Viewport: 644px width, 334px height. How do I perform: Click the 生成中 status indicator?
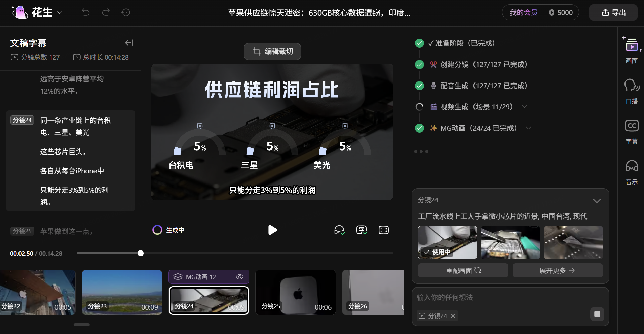point(171,230)
